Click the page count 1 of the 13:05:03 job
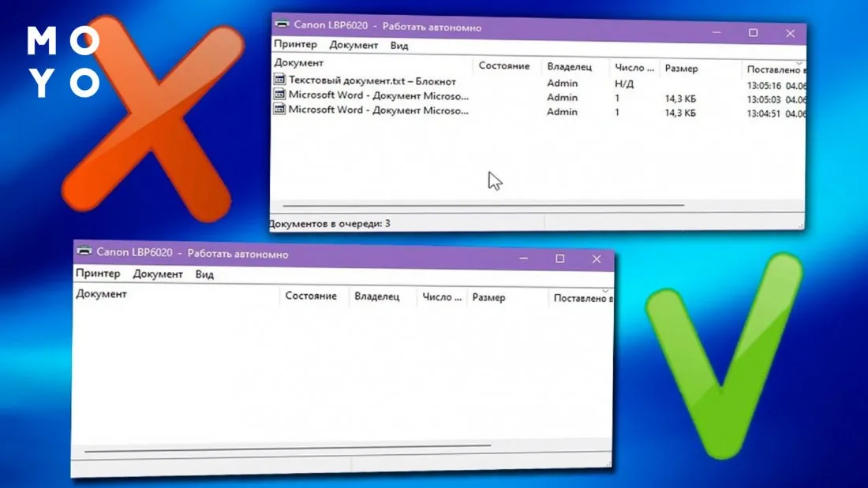The width and height of the screenshot is (868, 488). click(617, 98)
